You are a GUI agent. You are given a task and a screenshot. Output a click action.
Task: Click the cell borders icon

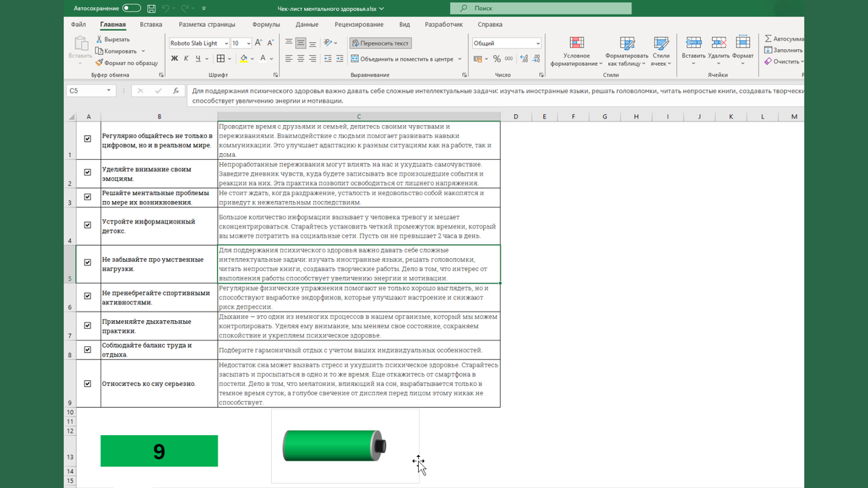coord(219,59)
